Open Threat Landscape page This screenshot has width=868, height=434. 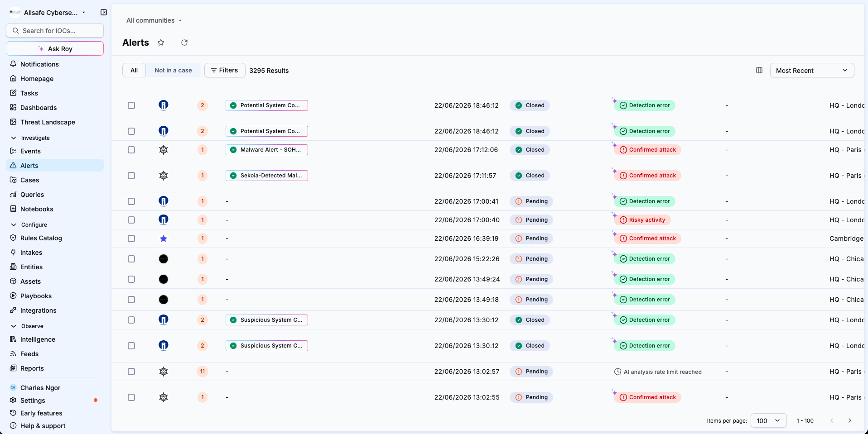tap(54, 122)
